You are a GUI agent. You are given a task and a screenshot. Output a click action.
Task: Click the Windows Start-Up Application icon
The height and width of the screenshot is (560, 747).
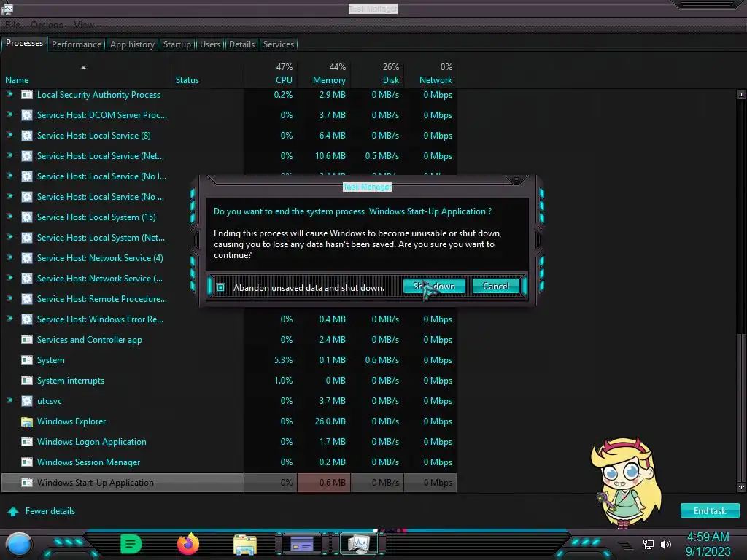tap(27, 483)
